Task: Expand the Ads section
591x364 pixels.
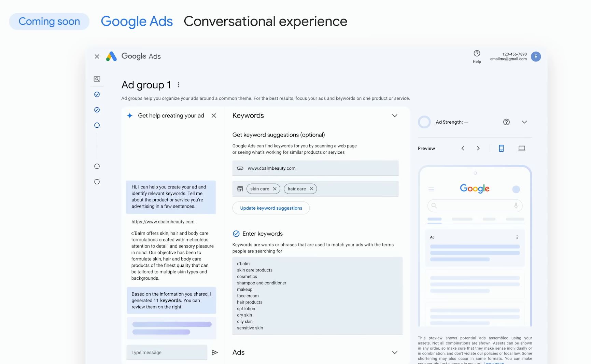Action: [395, 352]
